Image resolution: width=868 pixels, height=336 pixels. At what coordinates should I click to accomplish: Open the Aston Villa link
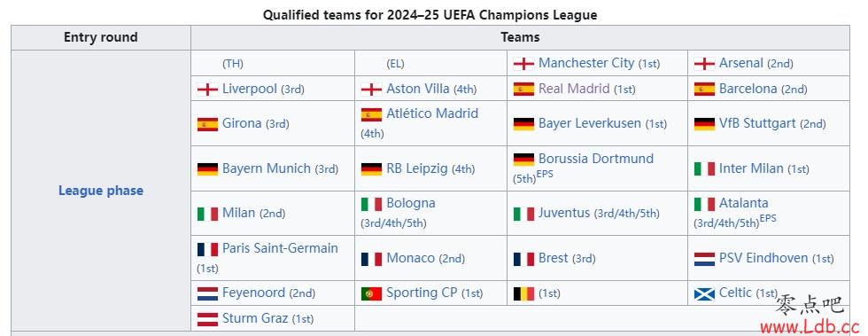coord(418,88)
